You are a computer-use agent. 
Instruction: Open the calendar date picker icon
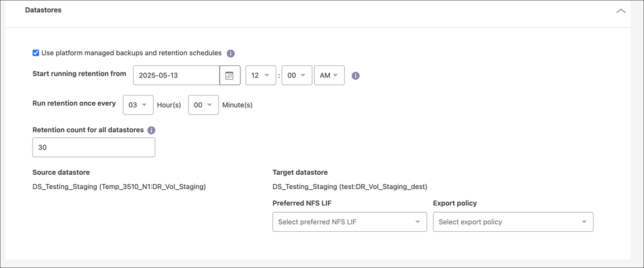click(x=229, y=75)
